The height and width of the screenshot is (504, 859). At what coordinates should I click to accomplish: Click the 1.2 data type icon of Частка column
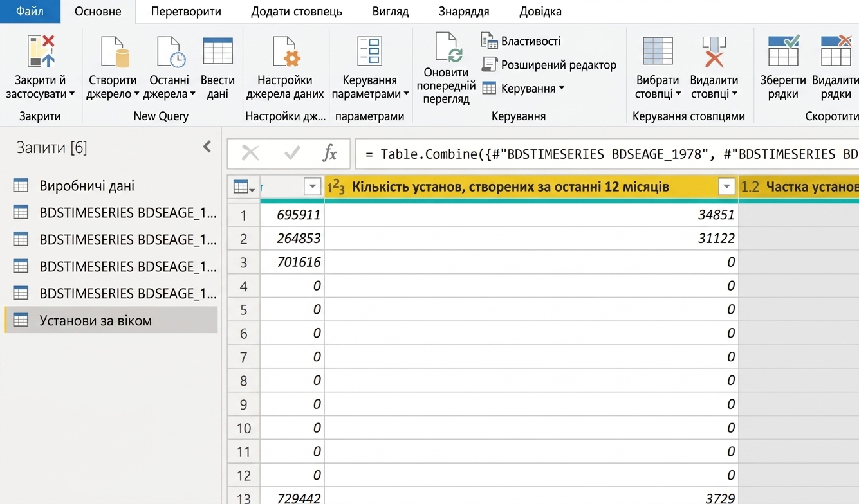[750, 187]
